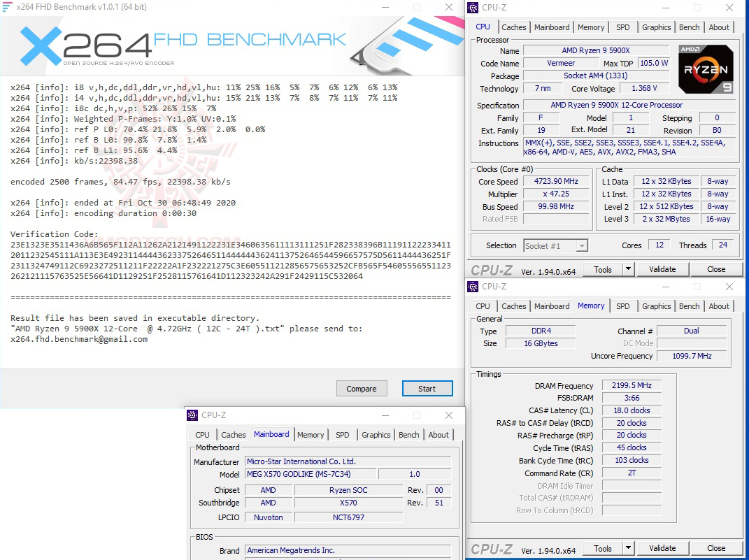Screen dimensions: 749x560
Task: Click the Threads count value 24
Action: coord(722,245)
